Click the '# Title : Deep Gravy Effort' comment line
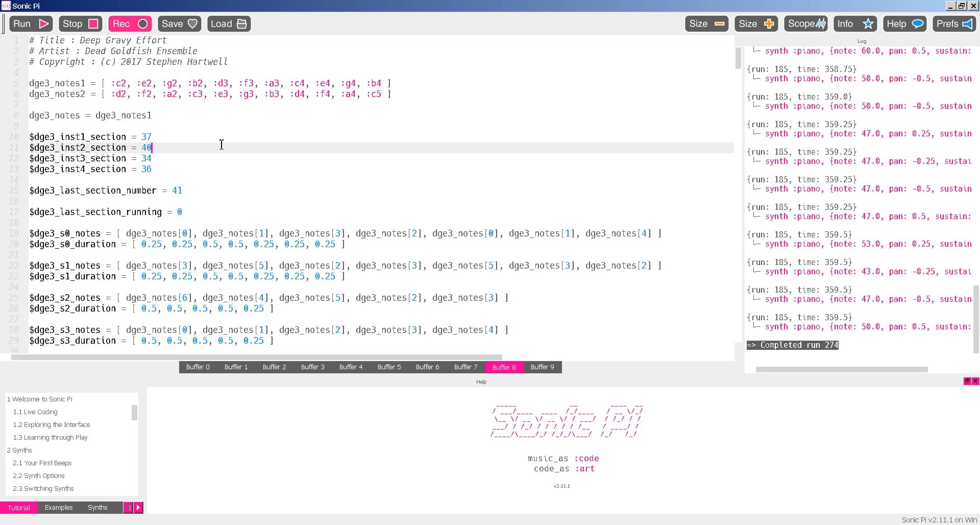This screenshot has height=525, width=980. click(x=97, y=40)
